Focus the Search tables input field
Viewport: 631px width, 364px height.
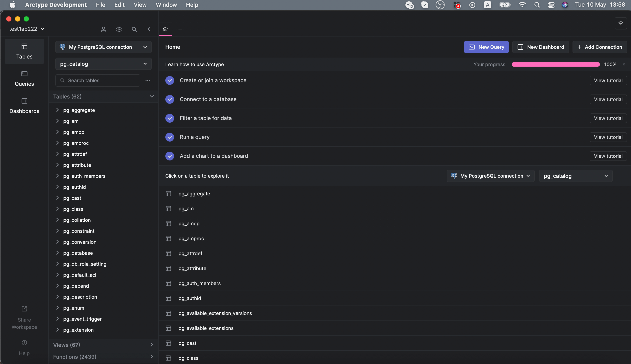[98, 80]
